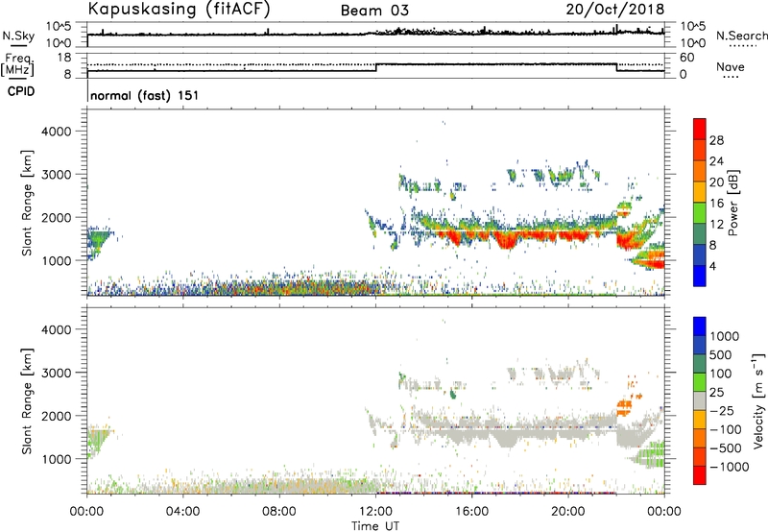Click the -1000 label on Velocity colorbar
The height and width of the screenshot is (532, 768).
730,467
